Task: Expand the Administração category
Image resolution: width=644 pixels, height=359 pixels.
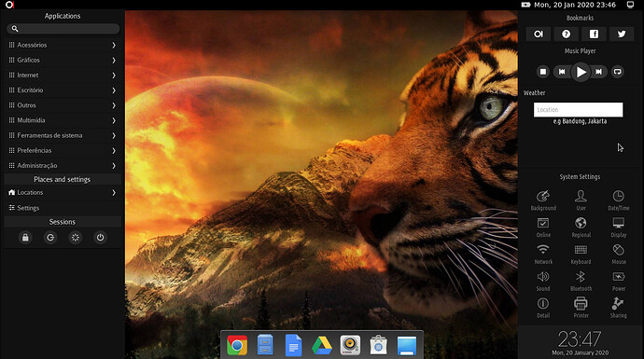Action: 63,166
